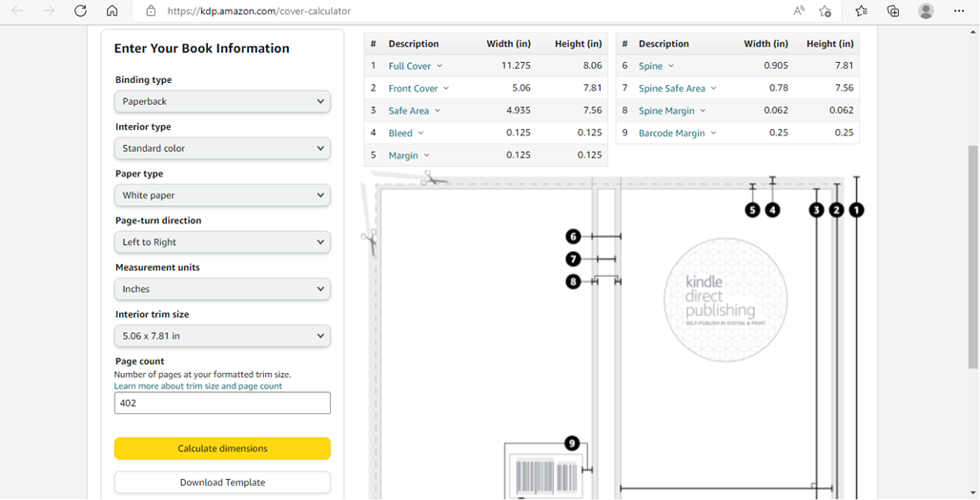Open the Binding type Paperback dropdown

coord(222,101)
